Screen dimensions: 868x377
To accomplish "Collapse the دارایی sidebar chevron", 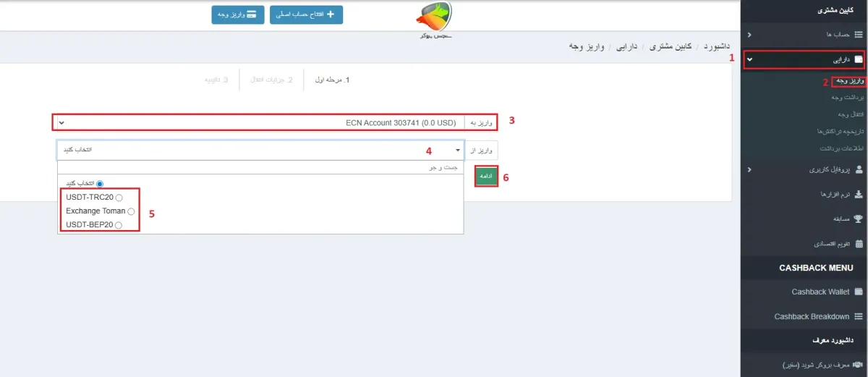I will 749,59.
